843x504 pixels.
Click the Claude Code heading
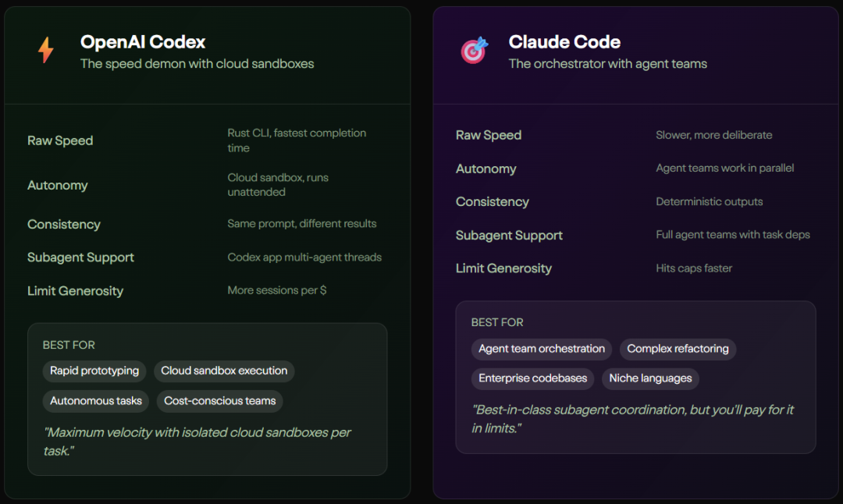pos(564,42)
